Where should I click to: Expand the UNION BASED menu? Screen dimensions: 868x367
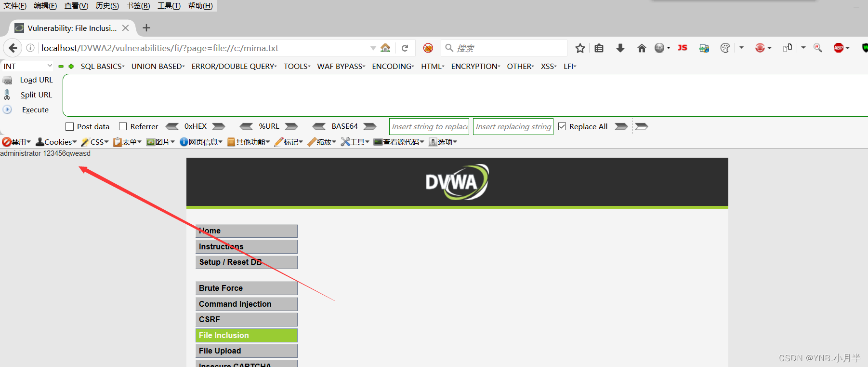(x=158, y=66)
